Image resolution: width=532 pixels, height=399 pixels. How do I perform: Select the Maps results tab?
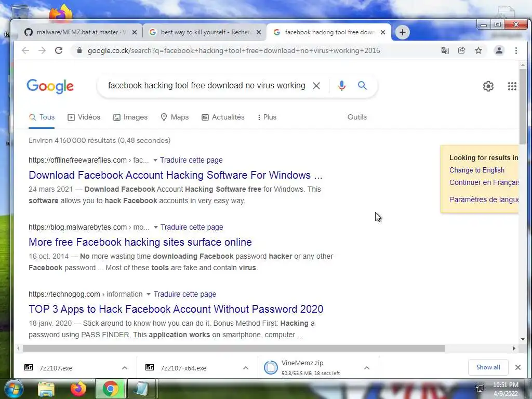click(175, 117)
